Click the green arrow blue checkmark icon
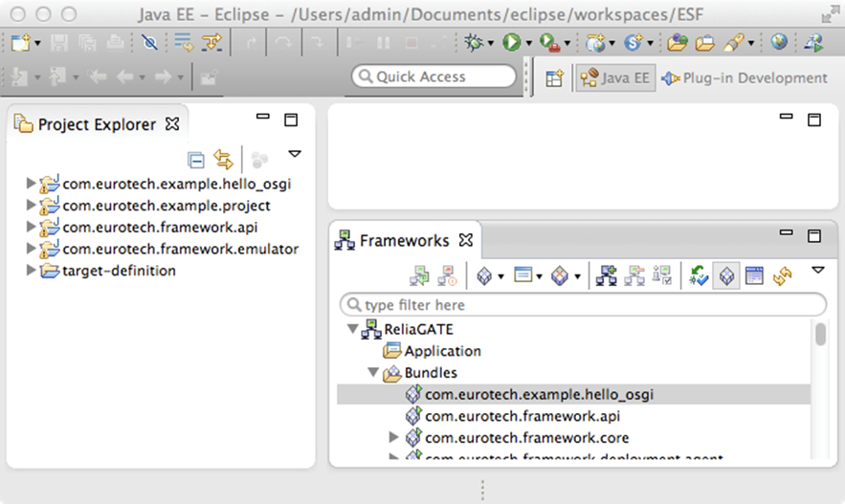This screenshot has height=504, width=845. [699, 275]
